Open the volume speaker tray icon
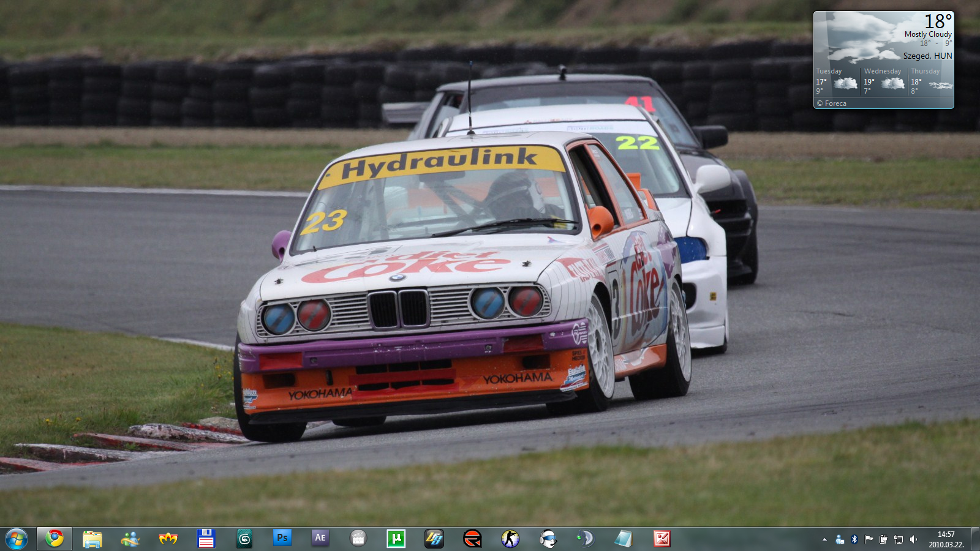The image size is (980, 551). pyautogui.click(x=913, y=539)
